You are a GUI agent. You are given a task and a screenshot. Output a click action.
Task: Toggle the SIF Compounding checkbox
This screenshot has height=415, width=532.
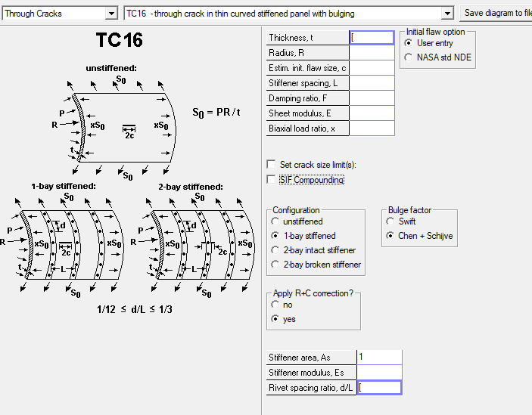tap(272, 180)
